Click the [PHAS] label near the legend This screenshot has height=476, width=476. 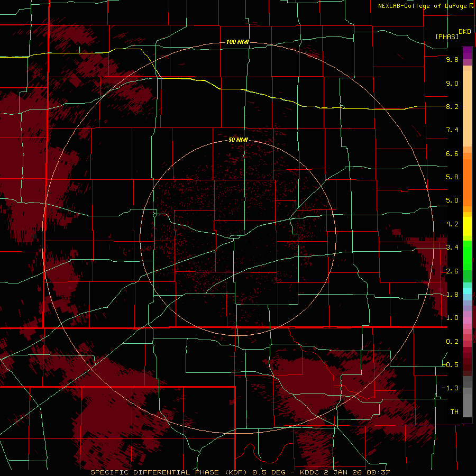point(447,36)
